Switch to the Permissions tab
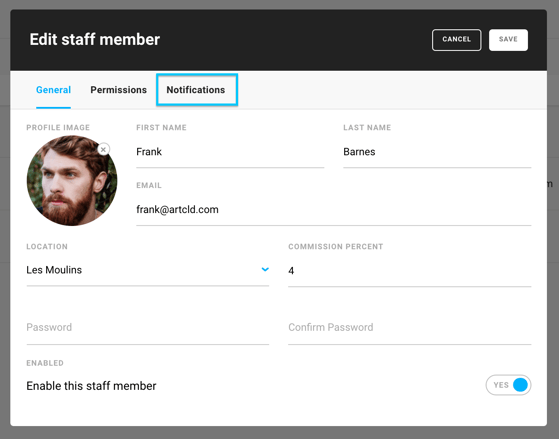The height and width of the screenshot is (439, 559). 118,90
